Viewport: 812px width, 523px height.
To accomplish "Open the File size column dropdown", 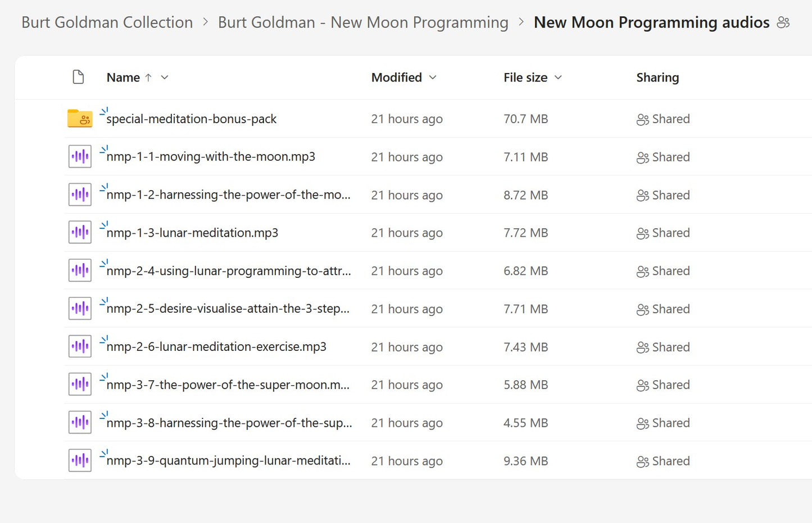I will pos(558,78).
